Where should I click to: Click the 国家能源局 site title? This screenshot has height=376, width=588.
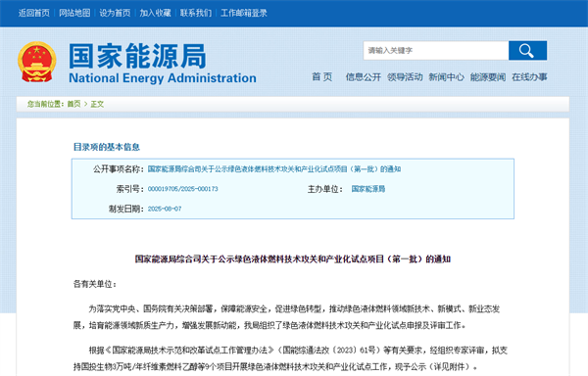(137, 56)
